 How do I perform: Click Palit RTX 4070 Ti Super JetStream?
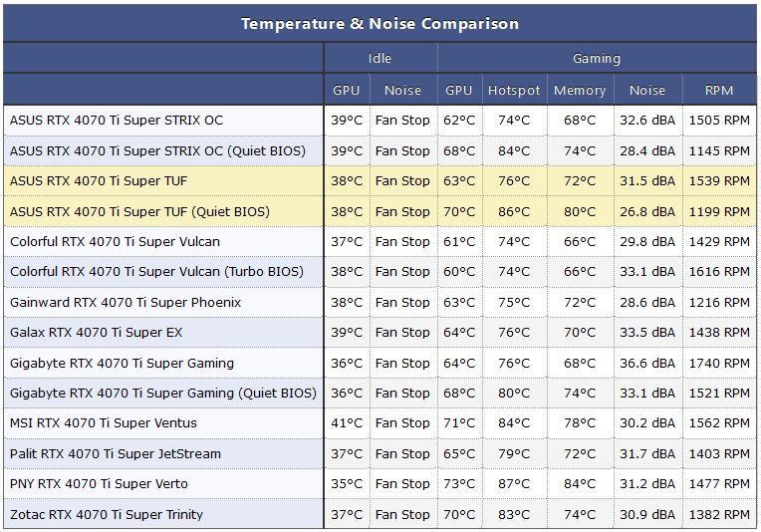pos(115,453)
